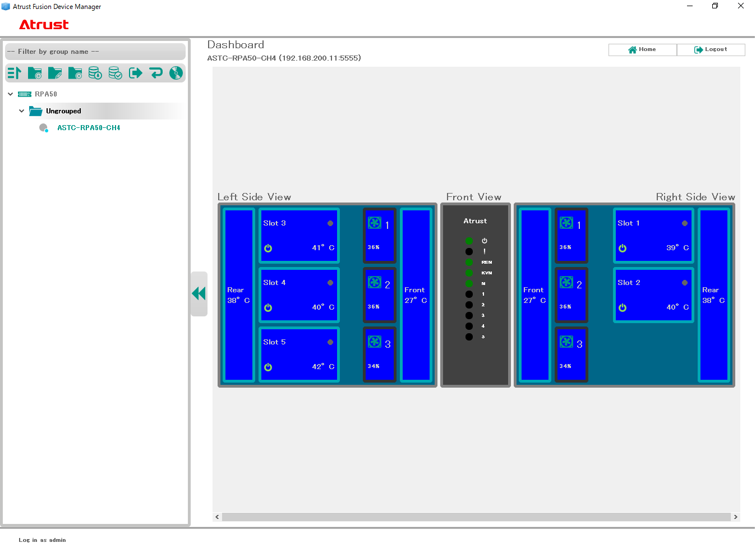Collapse the Ungrouped folder

[x=22, y=111]
